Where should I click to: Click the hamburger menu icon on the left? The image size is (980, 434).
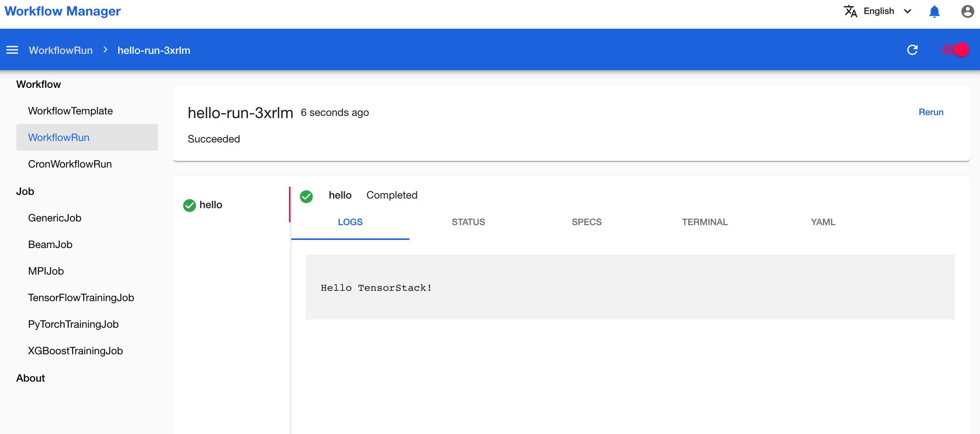point(12,51)
